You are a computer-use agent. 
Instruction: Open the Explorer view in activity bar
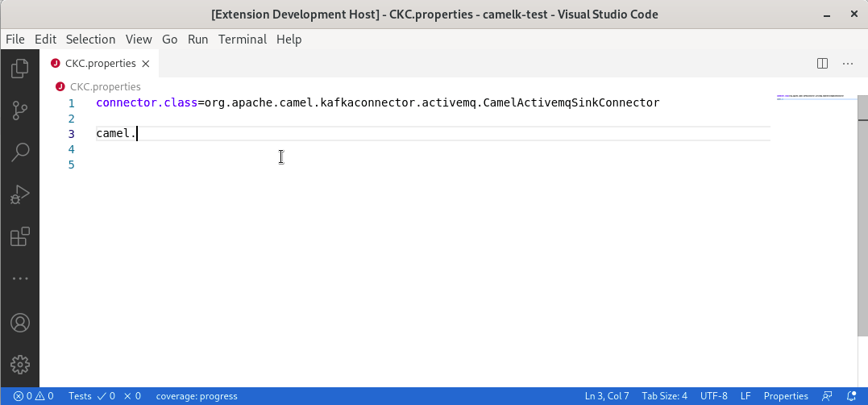click(20, 69)
